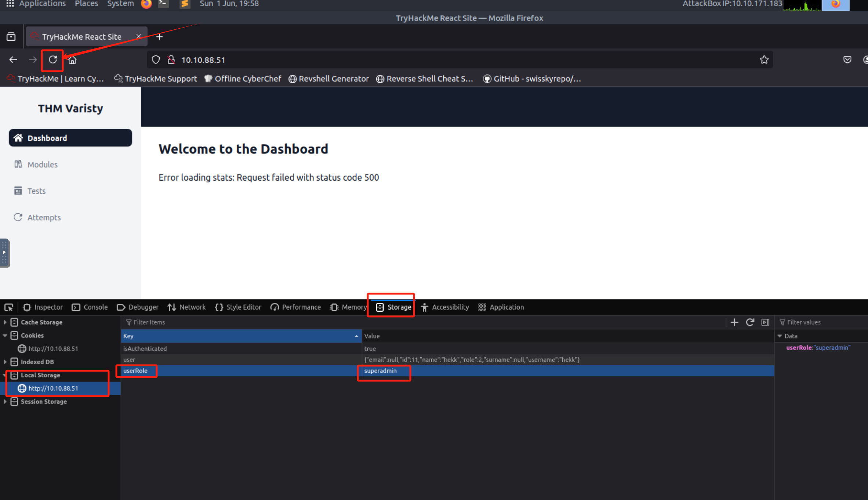Collapse the Data section in sidebar

pos(780,336)
